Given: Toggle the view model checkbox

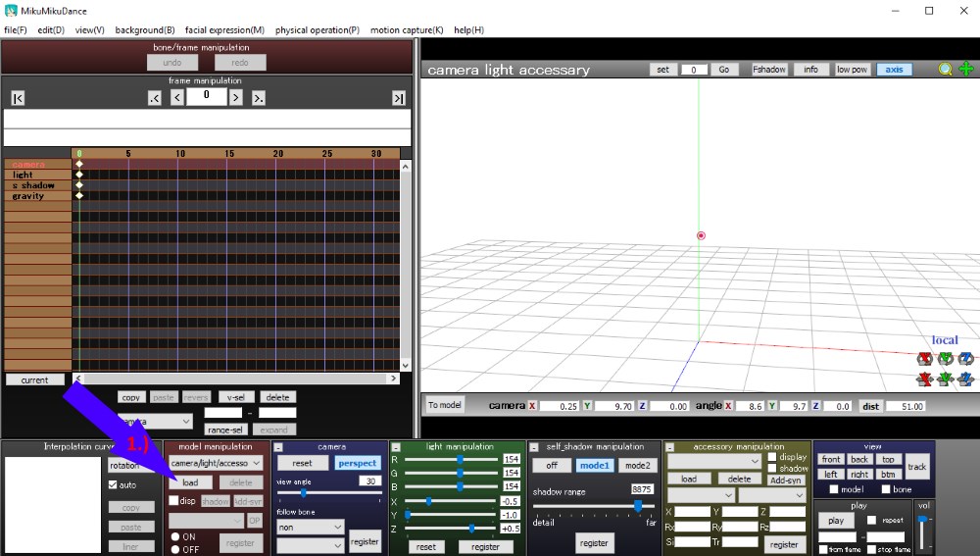Looking at the screenshot, I should point(834,489).
